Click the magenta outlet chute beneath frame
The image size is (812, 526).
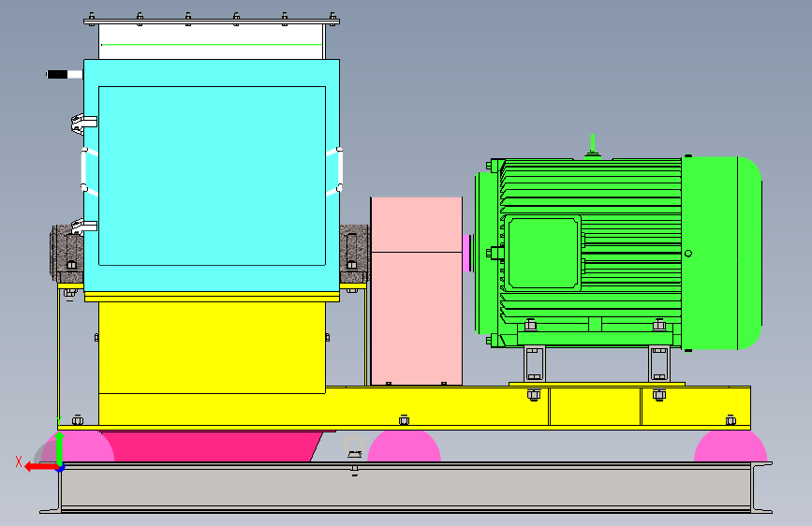213,446
